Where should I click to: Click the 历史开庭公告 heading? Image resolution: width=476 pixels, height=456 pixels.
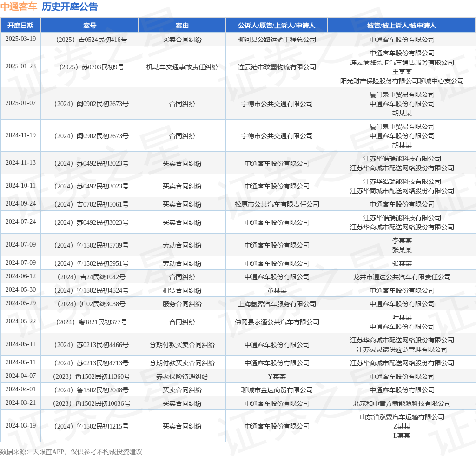[x=70, y=7]
